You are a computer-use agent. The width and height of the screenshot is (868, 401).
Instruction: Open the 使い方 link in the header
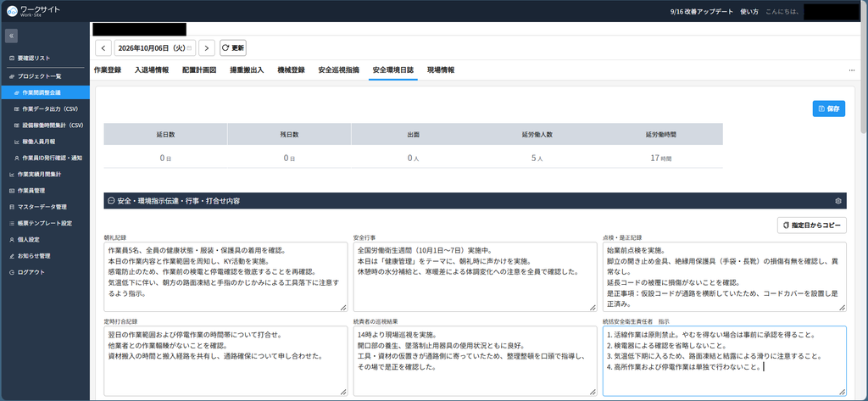pyautogui.click(x=748, y=11)
